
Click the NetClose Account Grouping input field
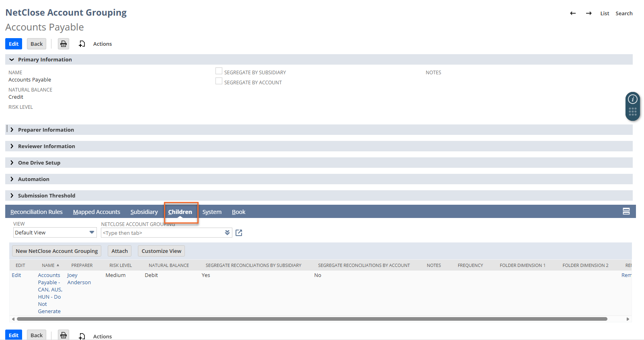pos(163,233)
